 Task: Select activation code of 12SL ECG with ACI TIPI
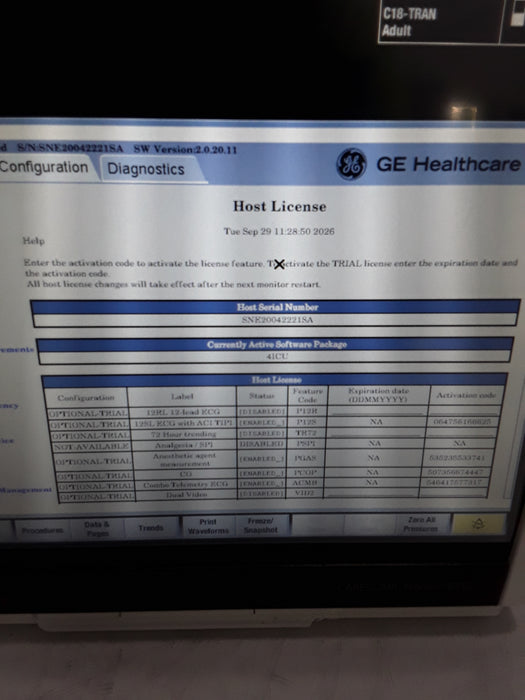tap(462, 421)
